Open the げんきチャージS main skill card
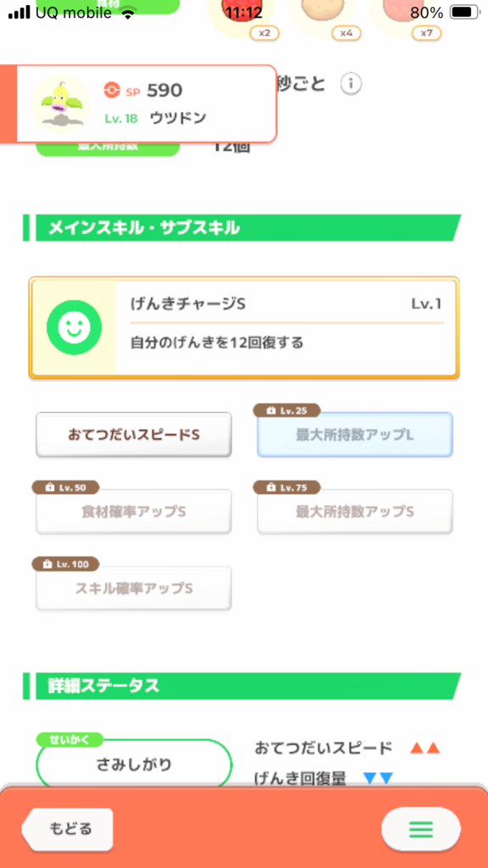The image size is (488, 868). point(244,328)
